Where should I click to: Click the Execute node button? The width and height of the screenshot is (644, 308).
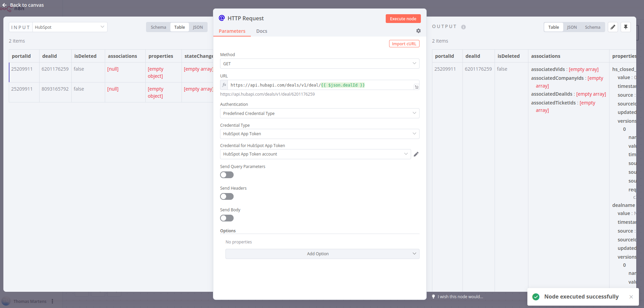(x=403, y=19)
